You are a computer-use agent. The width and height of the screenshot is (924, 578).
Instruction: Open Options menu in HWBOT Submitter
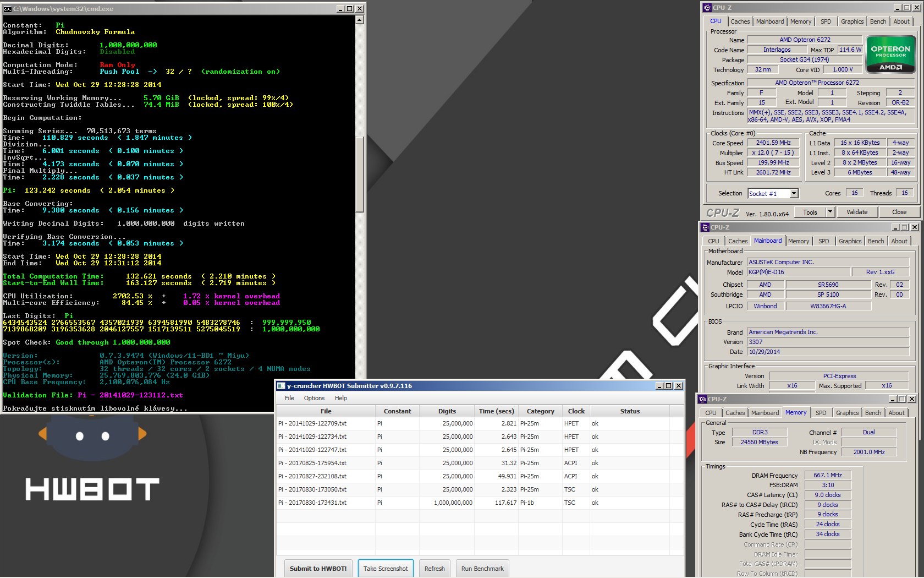pos(314,398)
